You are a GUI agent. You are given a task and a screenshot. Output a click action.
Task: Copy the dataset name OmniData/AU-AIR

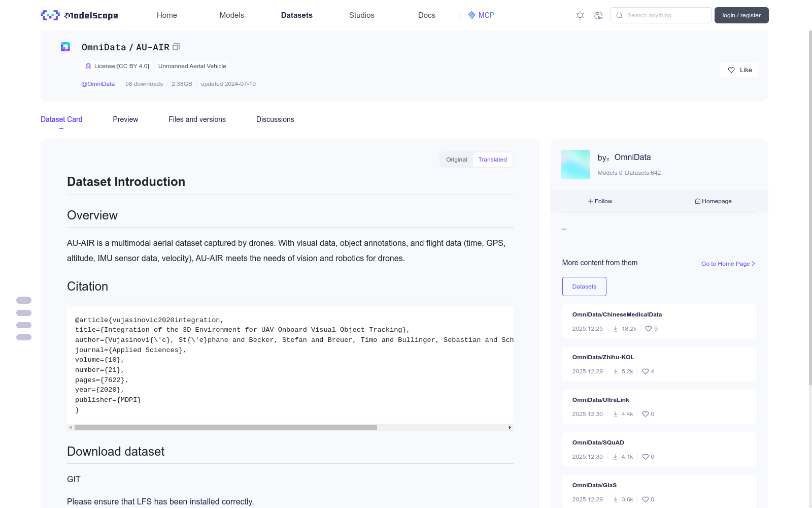point(176,47)
